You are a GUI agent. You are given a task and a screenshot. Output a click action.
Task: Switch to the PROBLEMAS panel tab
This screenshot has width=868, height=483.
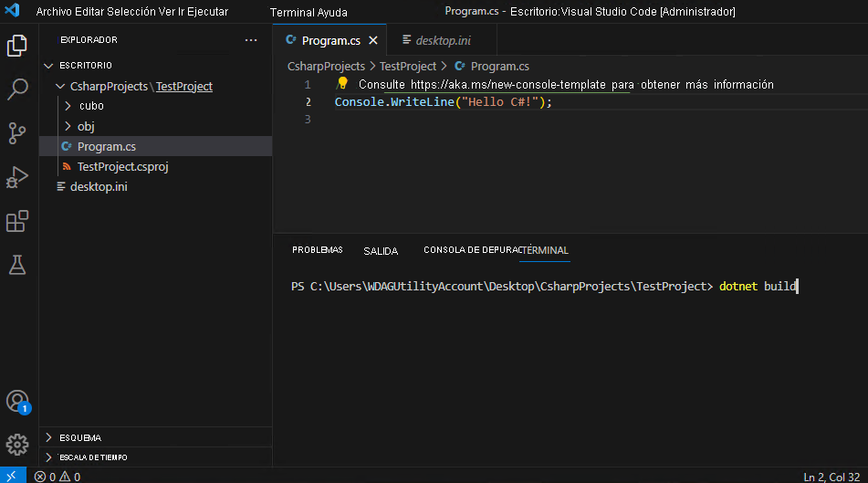click(318, 250)
